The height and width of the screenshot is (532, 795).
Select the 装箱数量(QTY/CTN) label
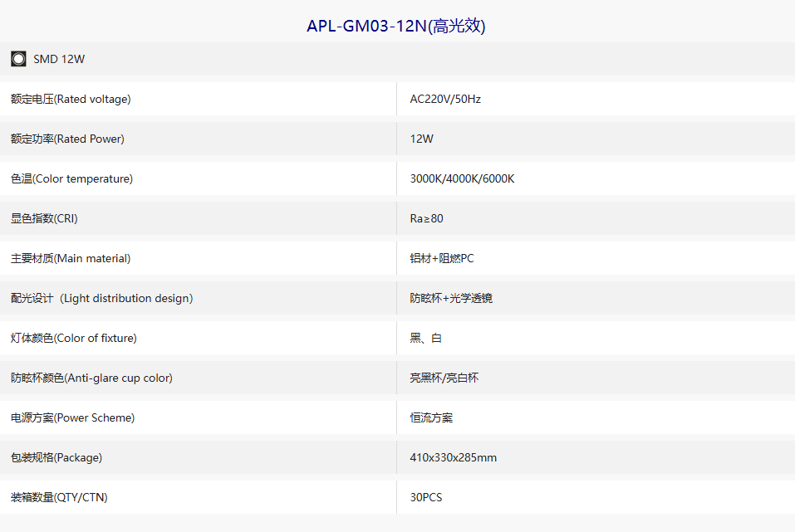(59, 497)
